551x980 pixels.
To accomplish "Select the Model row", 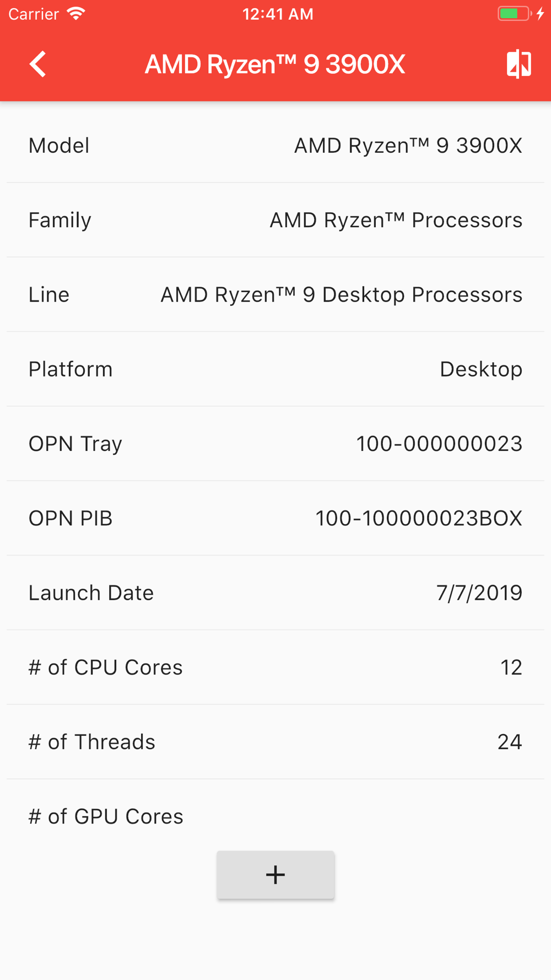I will [x=275, y=146].
